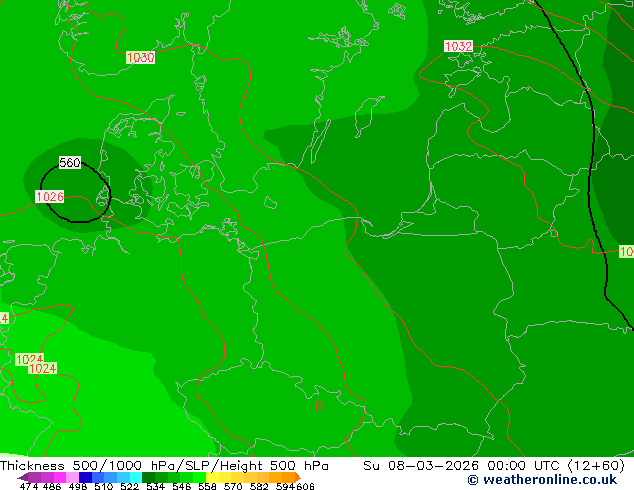The height and width of the screenshot is (490, 634).
Task: Select the dark blue legend swatch
Action: click(85, 477)
